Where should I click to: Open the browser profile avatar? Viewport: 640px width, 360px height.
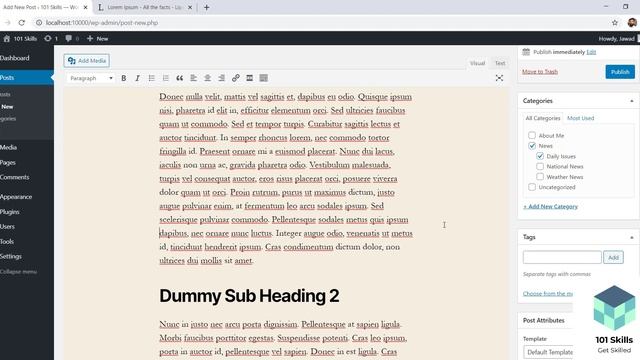[x=632, y=23]
